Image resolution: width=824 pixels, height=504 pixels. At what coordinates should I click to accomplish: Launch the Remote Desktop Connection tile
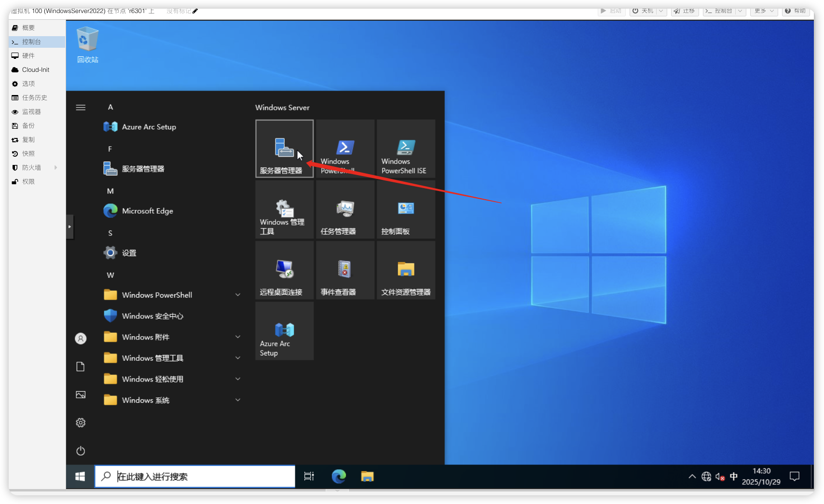[284, 270]
